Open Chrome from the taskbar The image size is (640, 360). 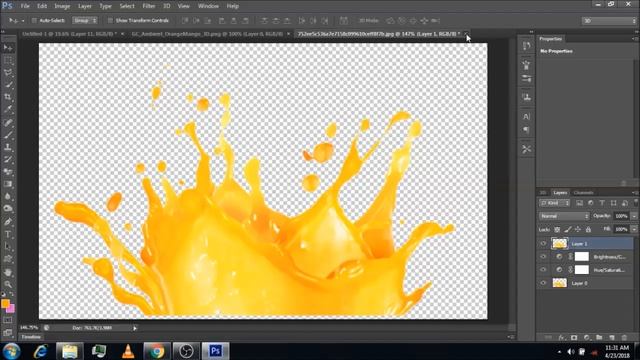[x=156, y=351]
